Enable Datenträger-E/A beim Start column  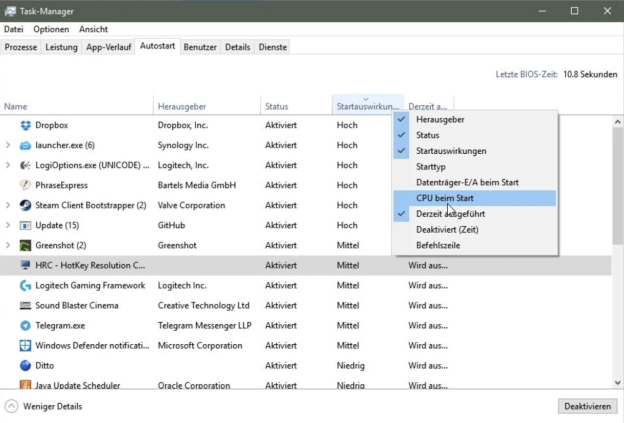476,182
